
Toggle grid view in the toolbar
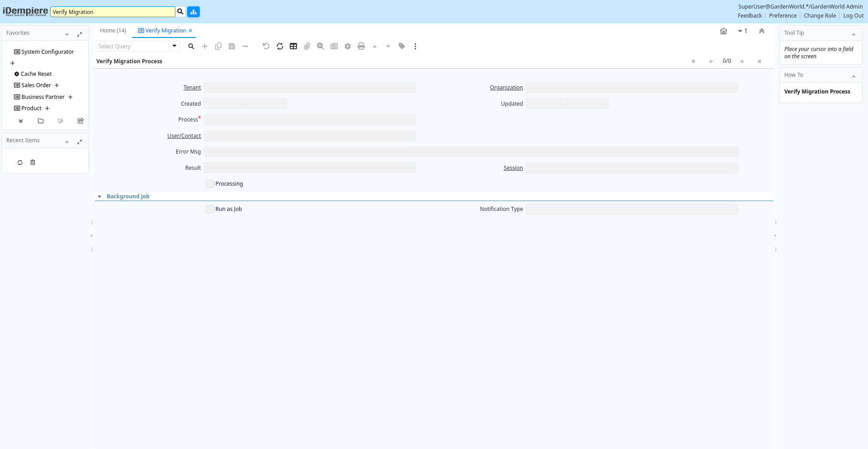(x=293, y=46)
